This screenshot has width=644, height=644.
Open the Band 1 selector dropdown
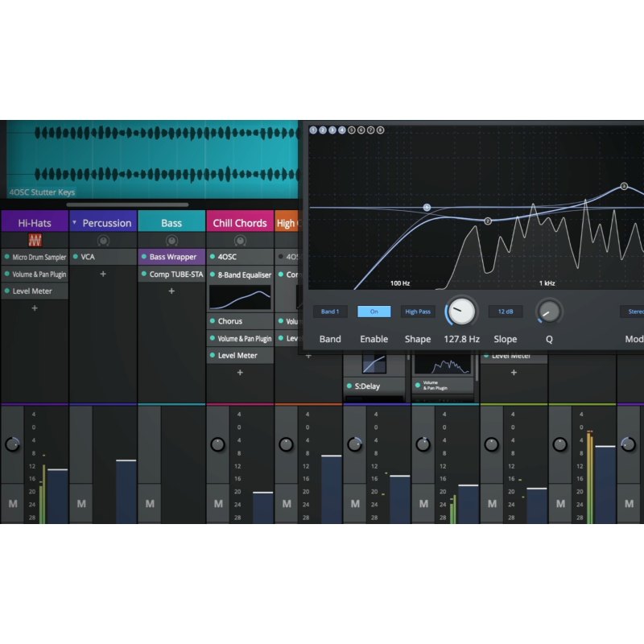pyautogui.click(x=330, y=312)
